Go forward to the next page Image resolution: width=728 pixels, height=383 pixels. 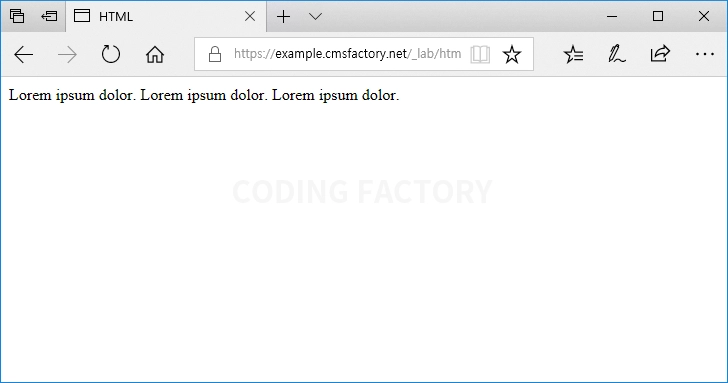[67, 55]
